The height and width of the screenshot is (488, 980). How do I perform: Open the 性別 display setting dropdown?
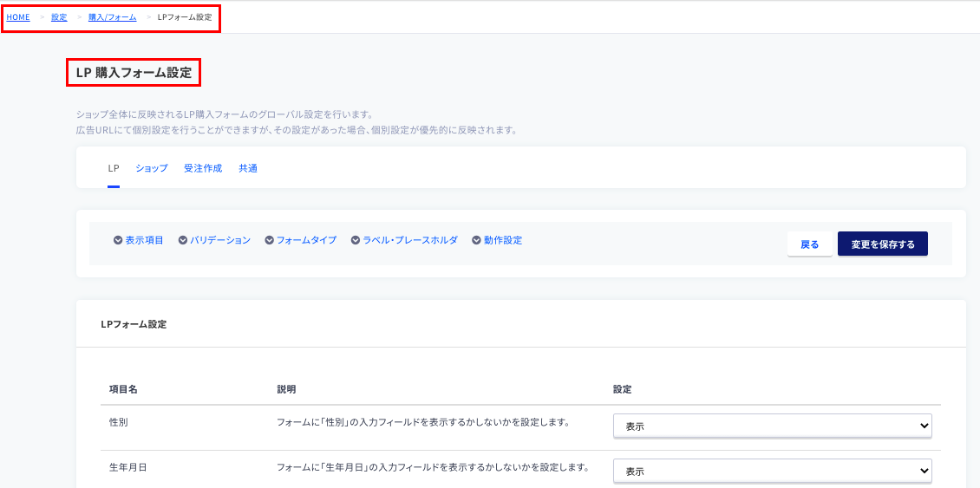tap(773, 426)
